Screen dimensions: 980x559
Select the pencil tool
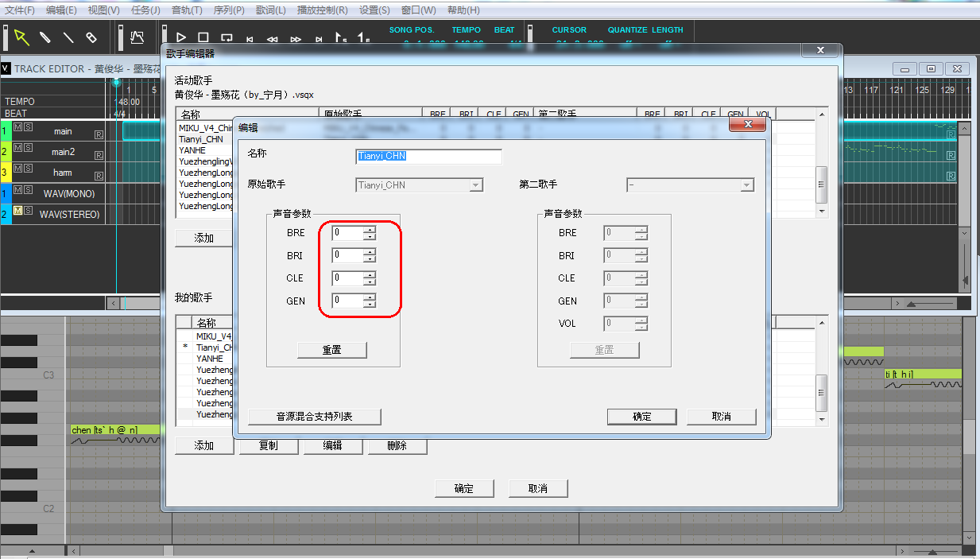[45, 37]
